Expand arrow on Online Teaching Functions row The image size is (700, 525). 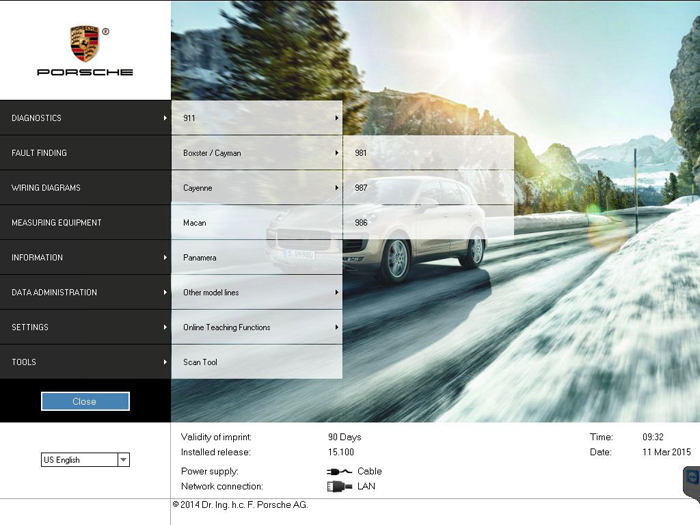(337, 327)
